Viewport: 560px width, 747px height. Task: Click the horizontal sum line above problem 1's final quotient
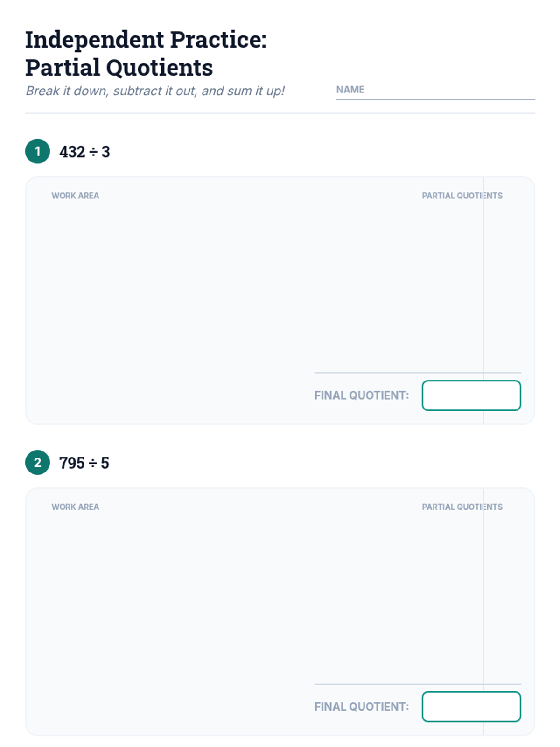tap(418, 373)
